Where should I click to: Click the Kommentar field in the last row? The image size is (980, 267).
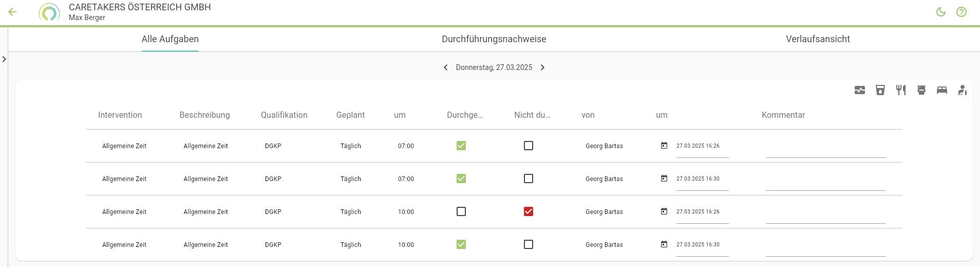[825, 249]
